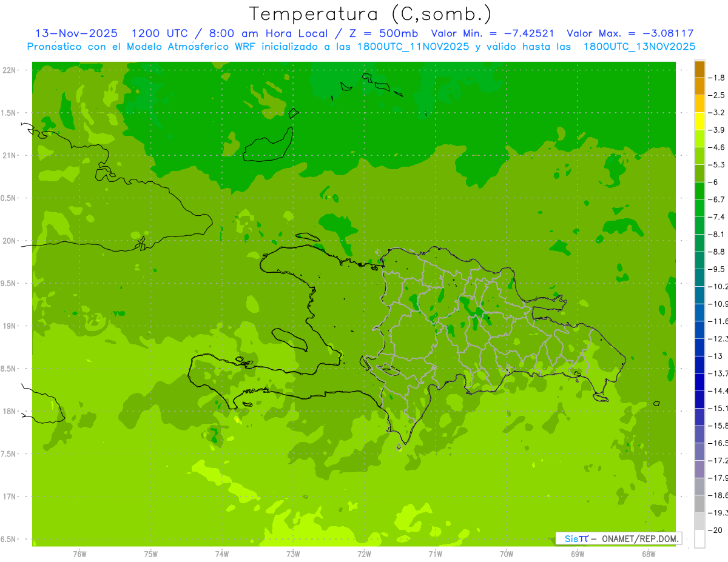Click the "-10.2" legend label
728x562 pixels.
pos(718,287)
